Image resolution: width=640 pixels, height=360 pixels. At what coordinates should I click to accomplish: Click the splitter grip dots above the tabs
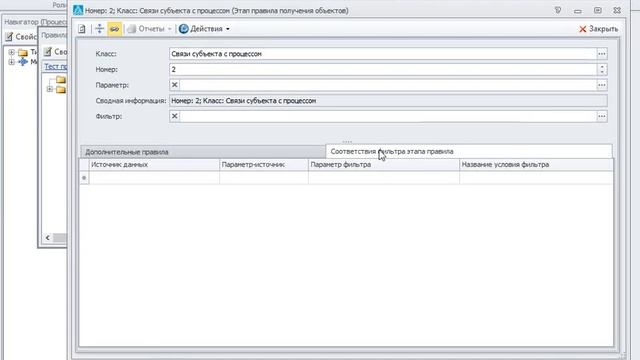347,142
